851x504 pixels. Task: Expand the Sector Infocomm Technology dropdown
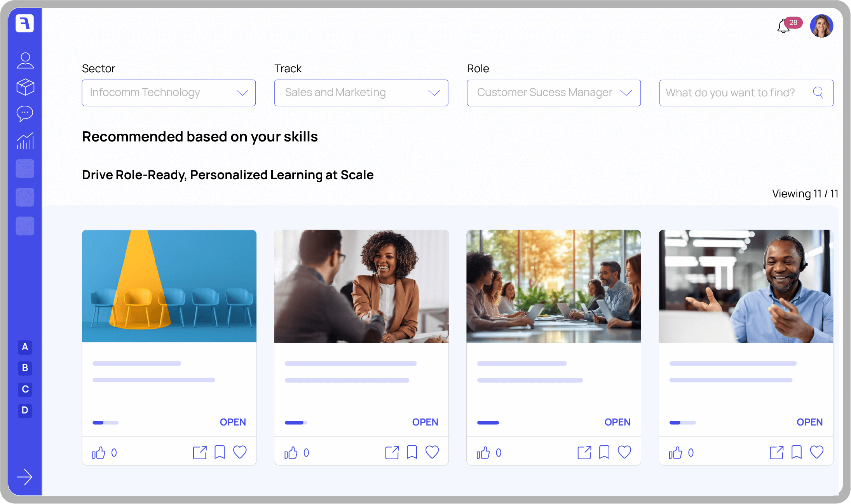click(x=169, y=93)
